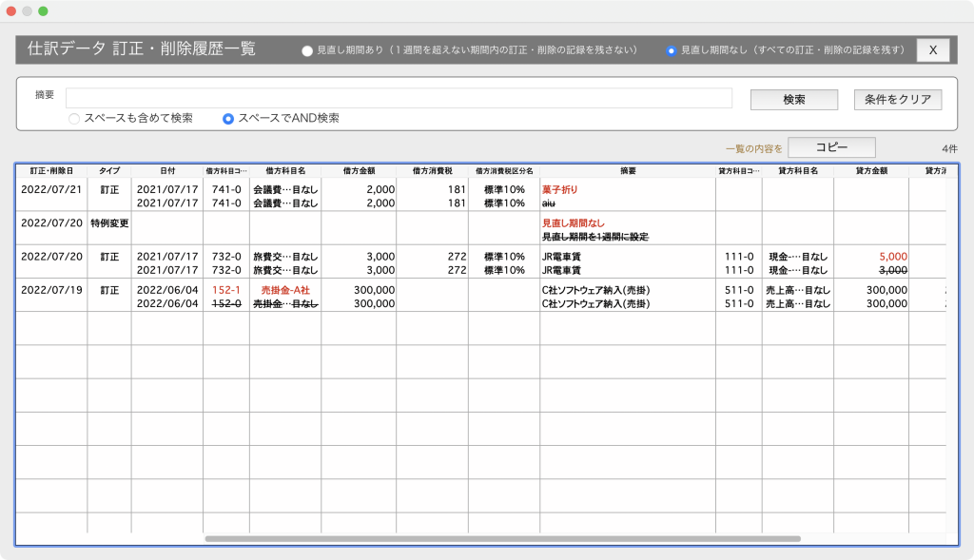The height and width of the screenshot is (560, 974).
Task: Select the 見直し期間あり radio button
Action: click(x=306, y=50)
